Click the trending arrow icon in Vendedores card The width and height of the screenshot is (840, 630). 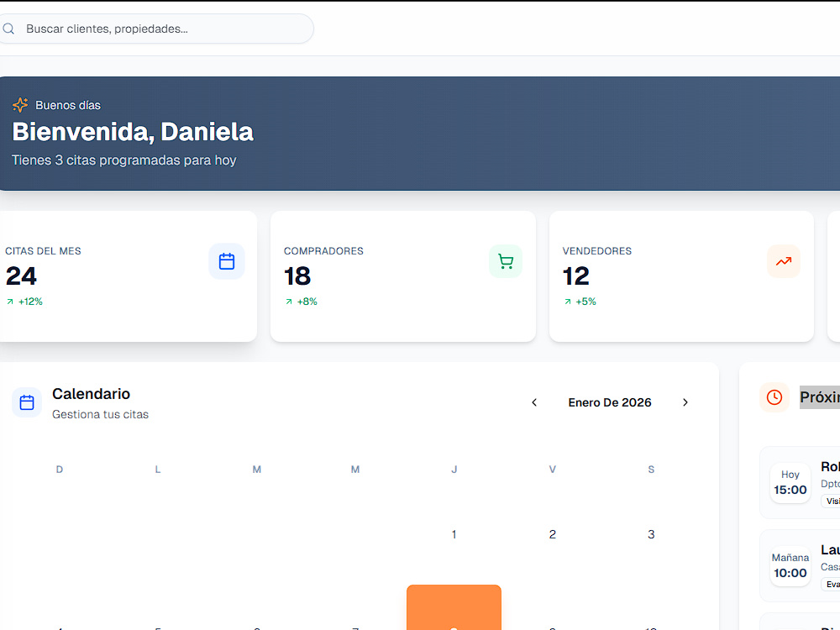pyautogui.click(x=784, y=261)
